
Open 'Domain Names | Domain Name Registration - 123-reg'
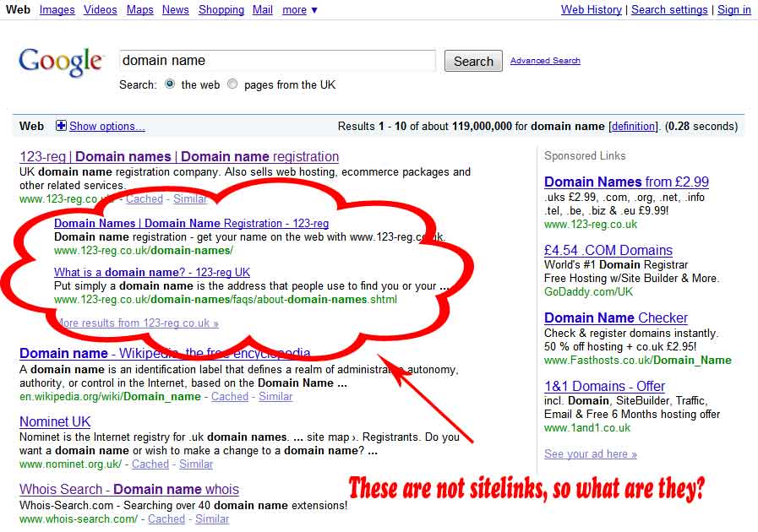[192, 223]
